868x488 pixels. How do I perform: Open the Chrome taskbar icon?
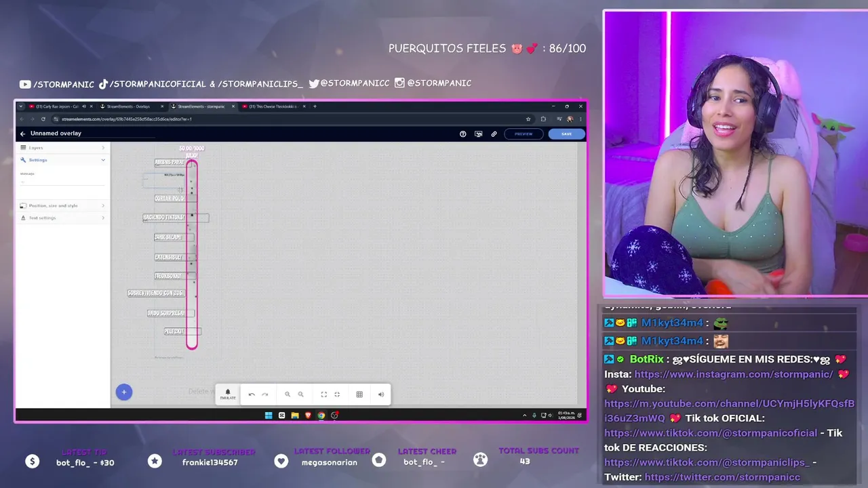click(321, 415)
